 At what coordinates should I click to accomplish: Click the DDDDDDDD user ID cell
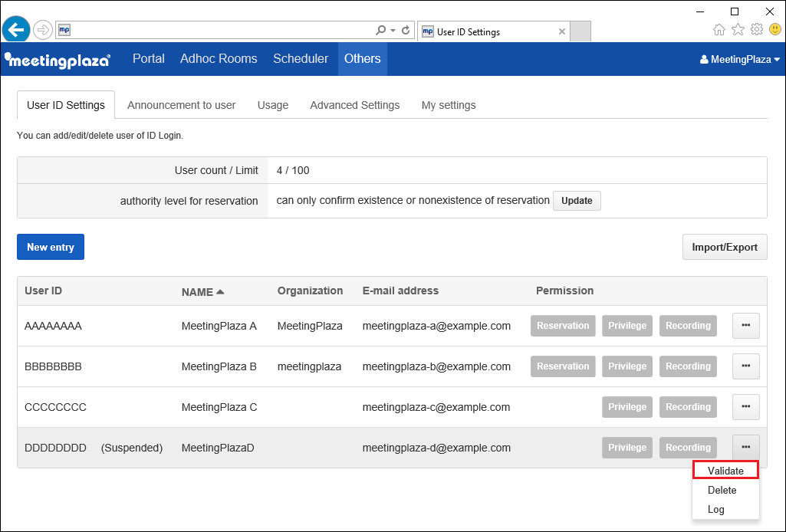[55, 448]
